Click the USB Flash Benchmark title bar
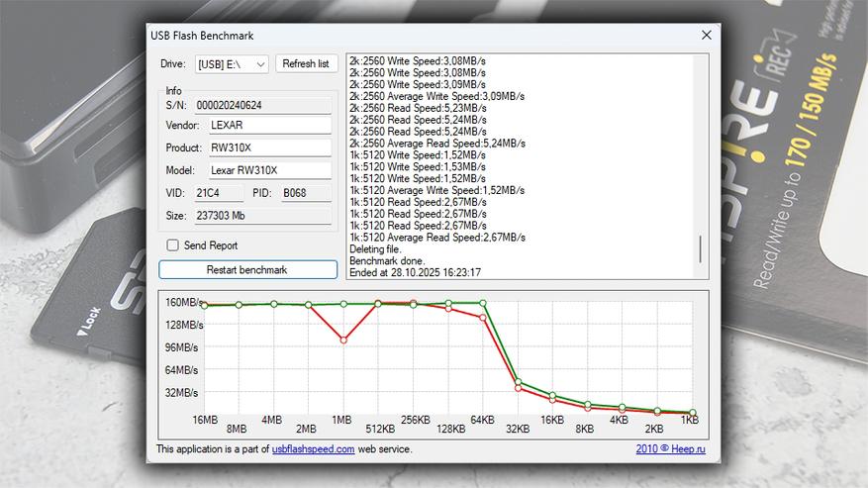This screenshot has width=868, height=488. [396, 36]
